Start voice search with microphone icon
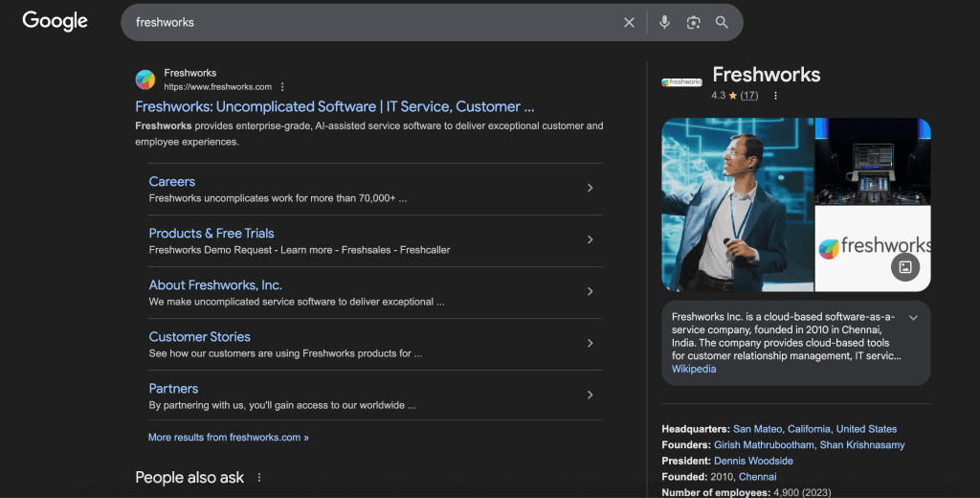 pyautogui.click(x=664, y=22)
